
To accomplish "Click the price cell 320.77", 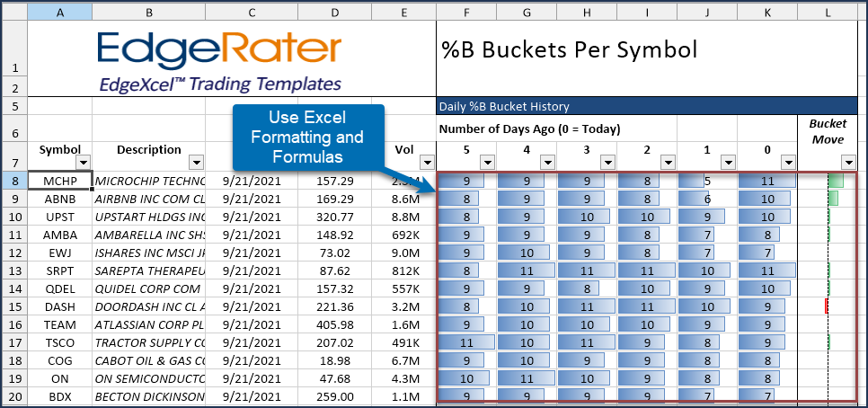I will point(334,217).
